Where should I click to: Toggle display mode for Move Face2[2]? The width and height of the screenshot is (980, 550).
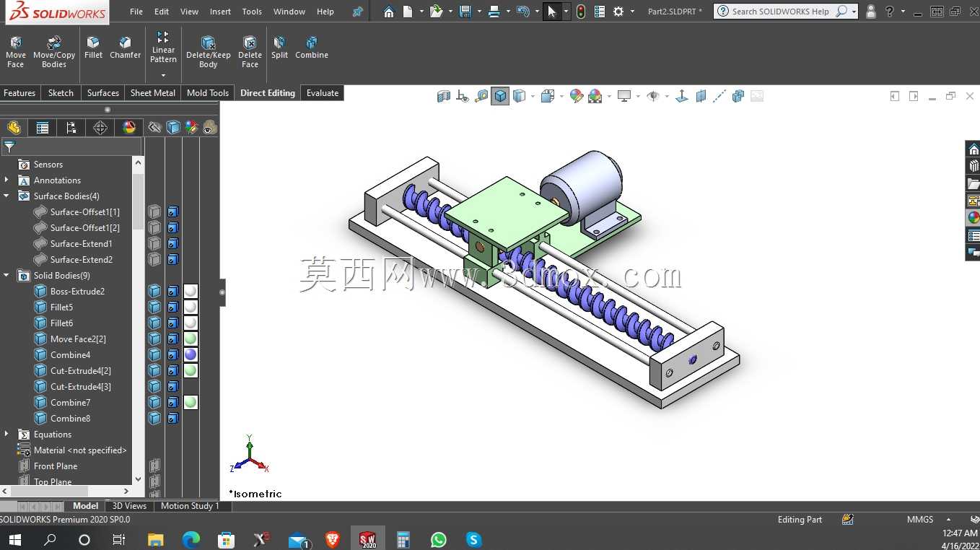coord(173,339)
